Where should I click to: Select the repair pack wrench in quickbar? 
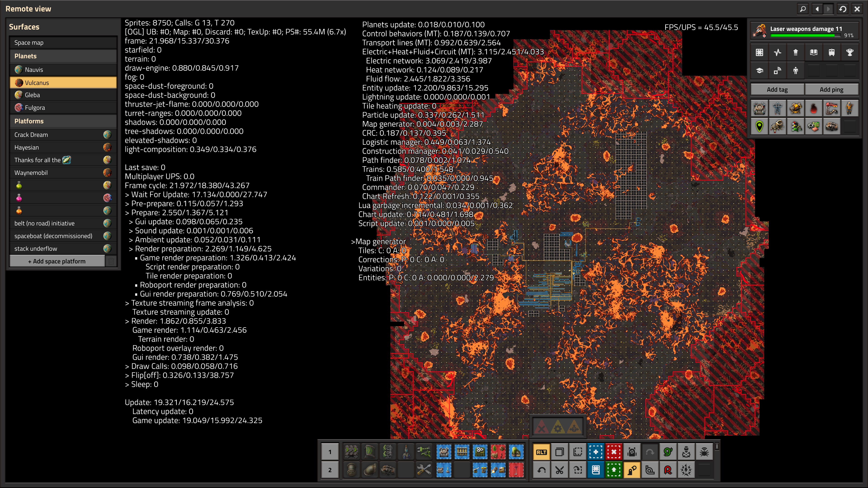click(x=424, y=470)
